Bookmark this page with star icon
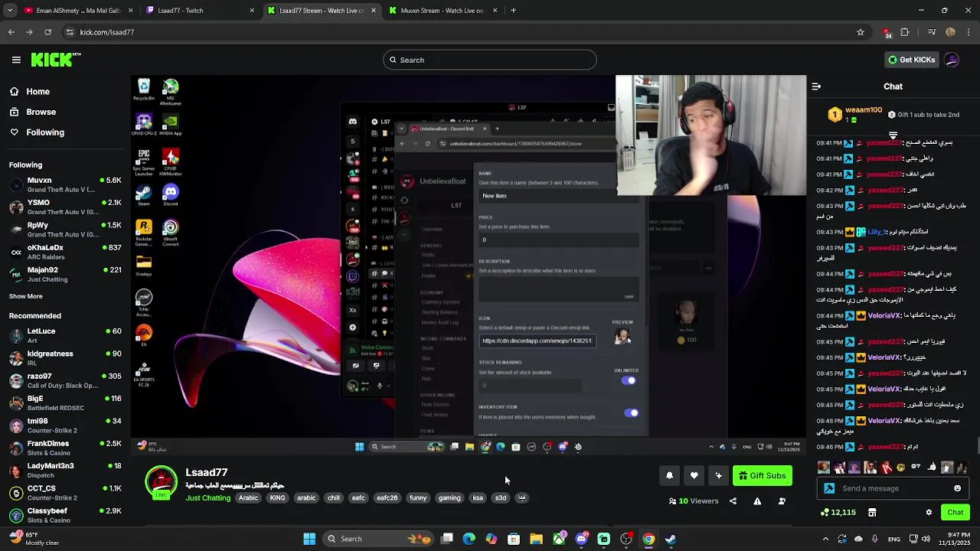The width and height of the screenshot is (980, 551). pos(861,32)
